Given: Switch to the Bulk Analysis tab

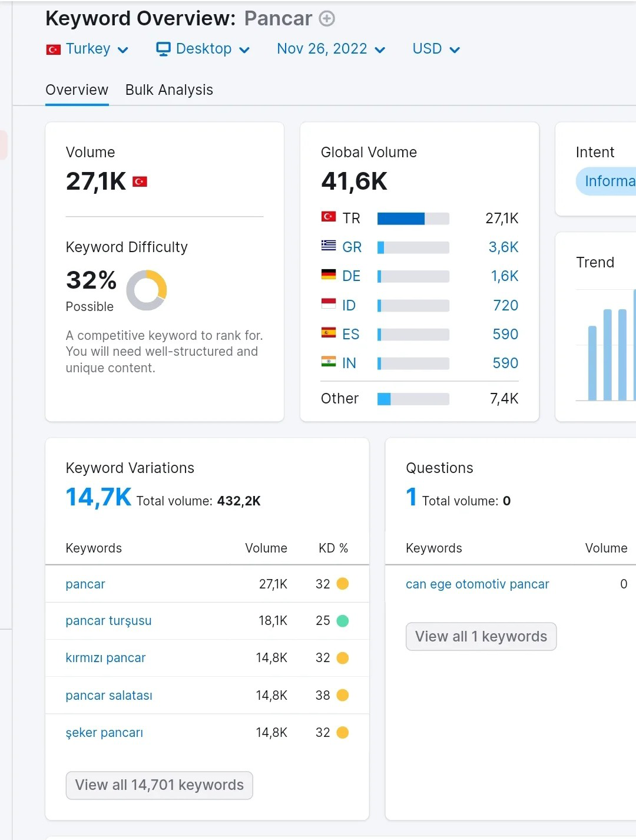Looking at the screenshot, I should [x=169, y=90].
